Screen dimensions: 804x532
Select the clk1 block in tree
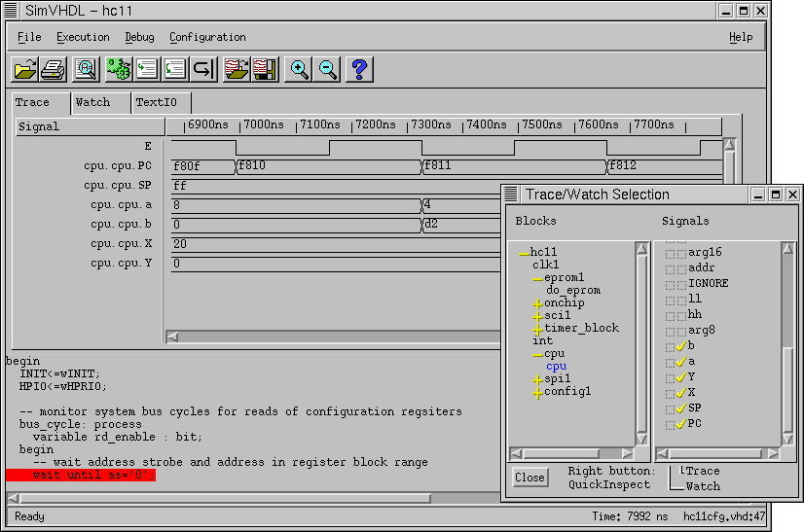click(544, 265)
